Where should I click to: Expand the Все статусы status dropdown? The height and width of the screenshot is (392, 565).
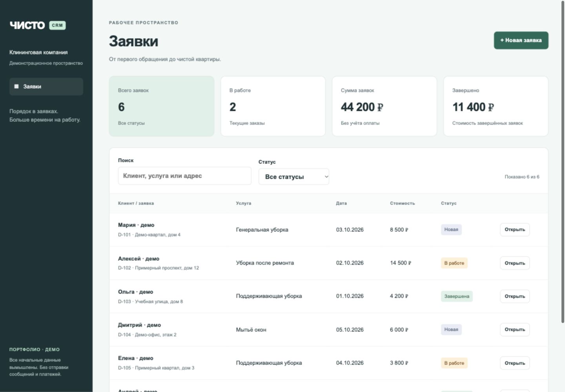[x=294, y=177]
